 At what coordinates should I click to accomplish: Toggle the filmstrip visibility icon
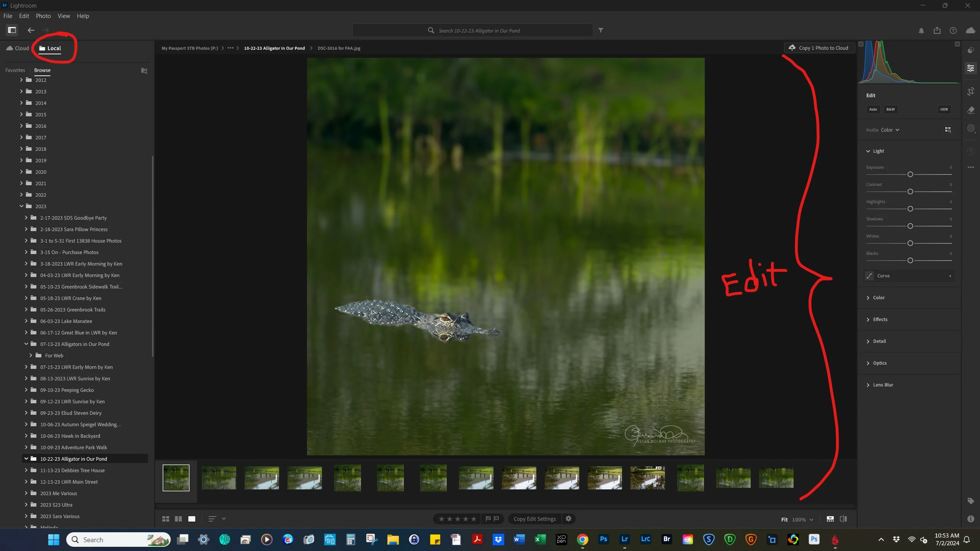point(830,519)
